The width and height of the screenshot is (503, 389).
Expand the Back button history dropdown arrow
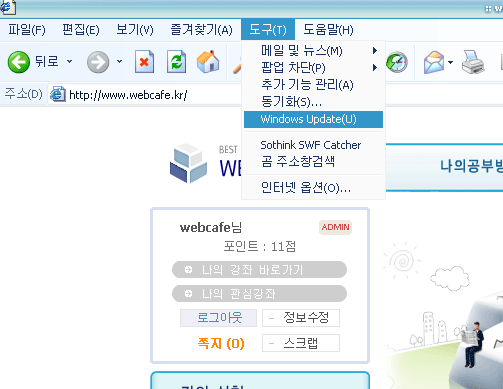69,61
